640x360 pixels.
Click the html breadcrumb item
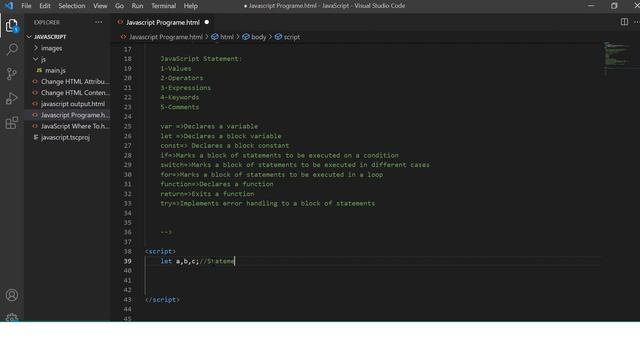pos(223,37)
